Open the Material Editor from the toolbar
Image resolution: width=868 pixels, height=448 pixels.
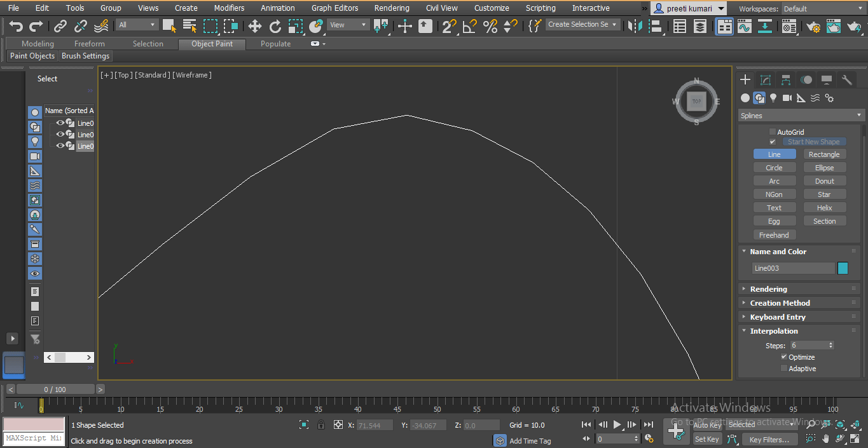(x=789, y=26)
